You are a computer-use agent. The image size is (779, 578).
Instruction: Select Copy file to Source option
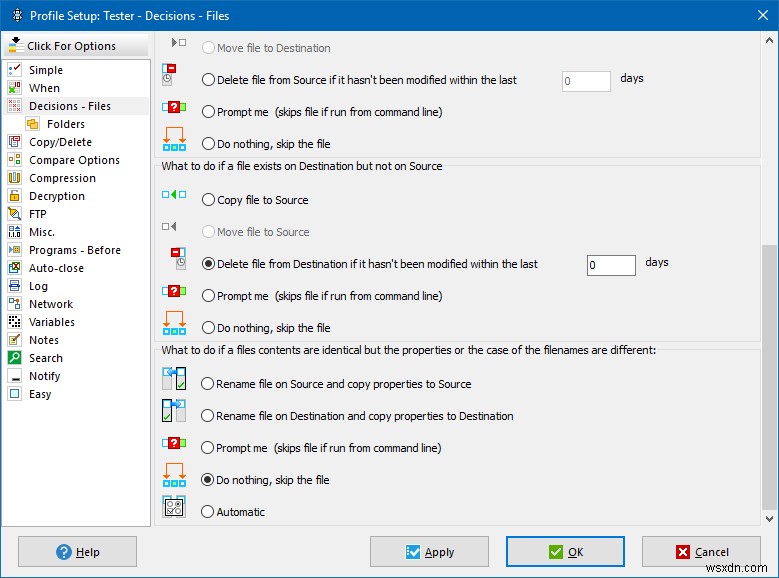pyautogui.click(x=209, y=200)
